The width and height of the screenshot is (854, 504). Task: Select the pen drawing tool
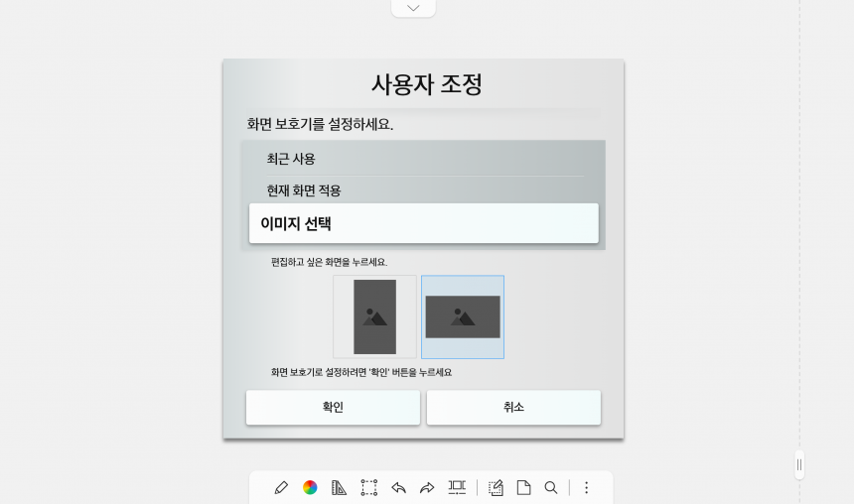(281, 487)
